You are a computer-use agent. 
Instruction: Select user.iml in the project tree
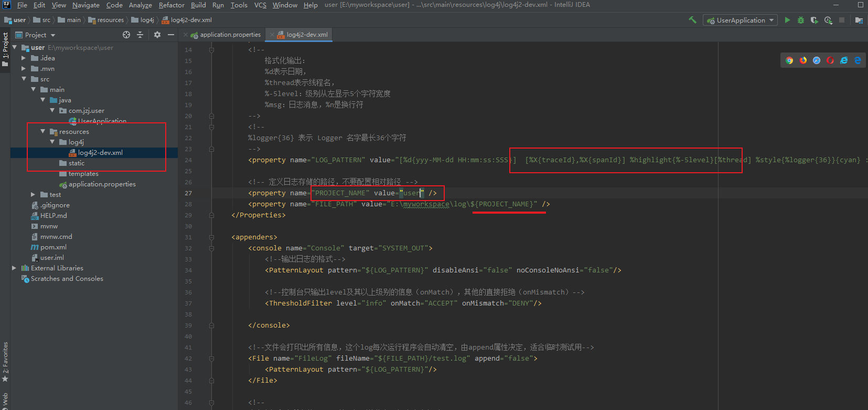(x=52, y=258)
